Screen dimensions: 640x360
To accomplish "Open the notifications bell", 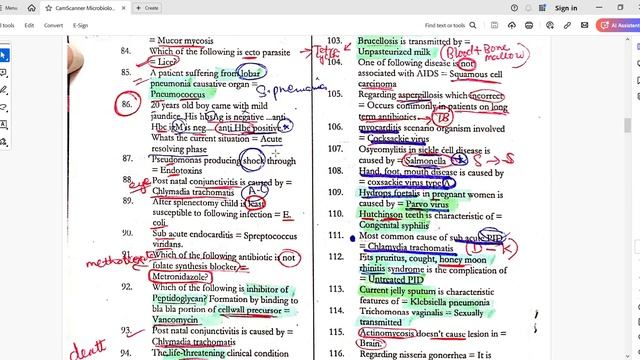I will (529, 8).
